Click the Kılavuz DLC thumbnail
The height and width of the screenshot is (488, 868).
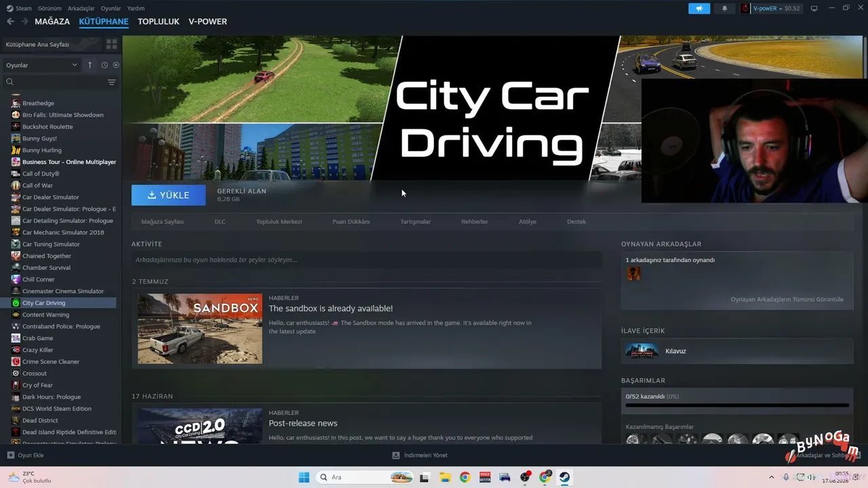642,351
